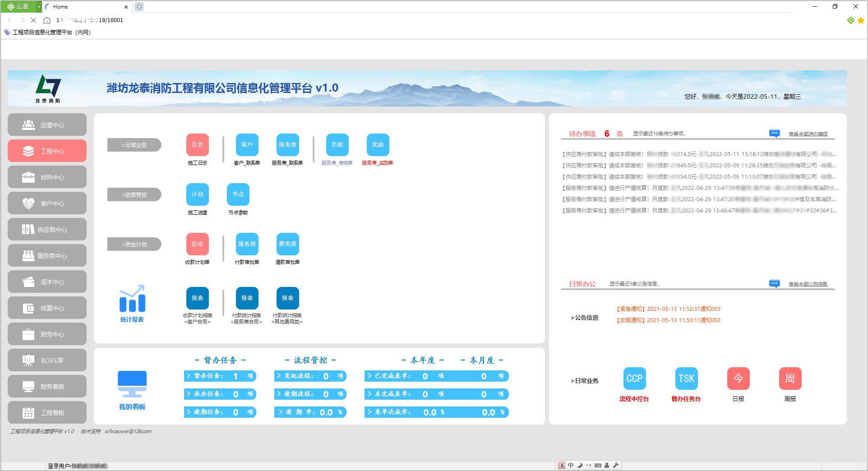Screen dimensions: 868x471
Task: Open the 周报 weekly report icon
Action: click(790, 379)
